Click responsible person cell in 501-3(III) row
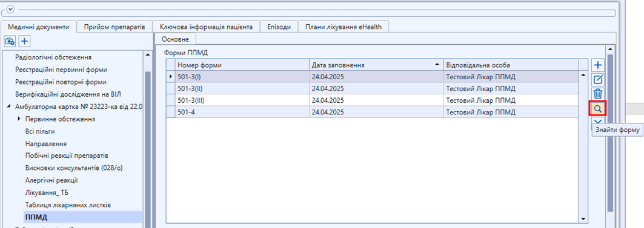This screenshot has height=228, width=644. point(511,100)
